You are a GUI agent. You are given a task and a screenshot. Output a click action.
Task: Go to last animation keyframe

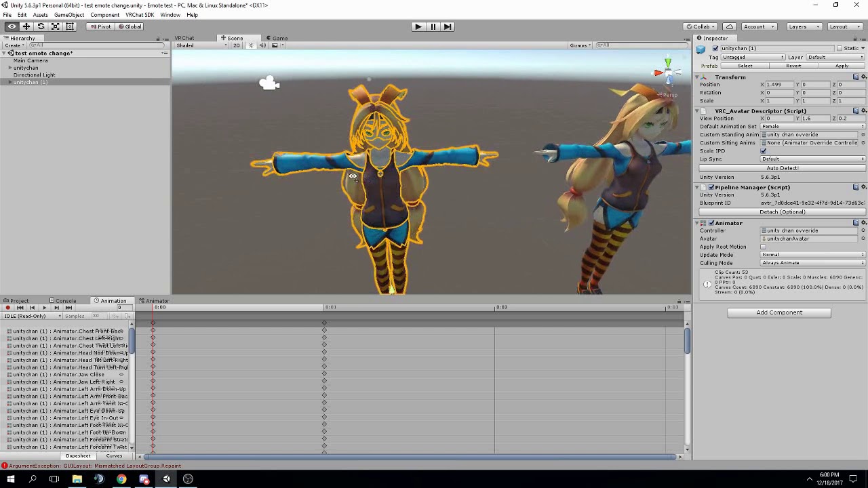tap(68, 308)
